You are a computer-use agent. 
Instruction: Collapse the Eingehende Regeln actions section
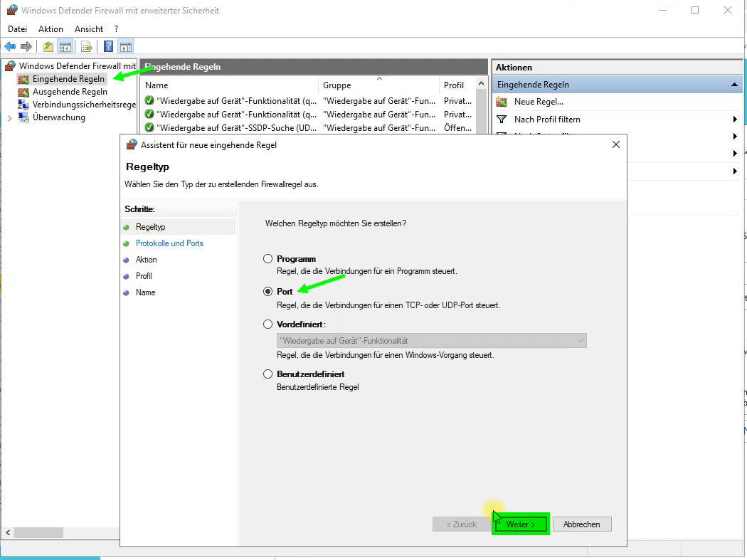(x=734, y=85)
